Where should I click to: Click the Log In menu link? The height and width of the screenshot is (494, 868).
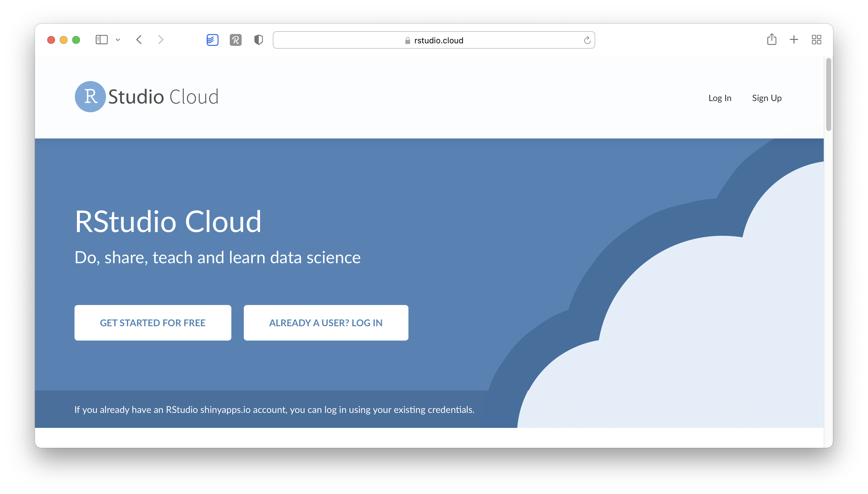click(x=719, y=97)
